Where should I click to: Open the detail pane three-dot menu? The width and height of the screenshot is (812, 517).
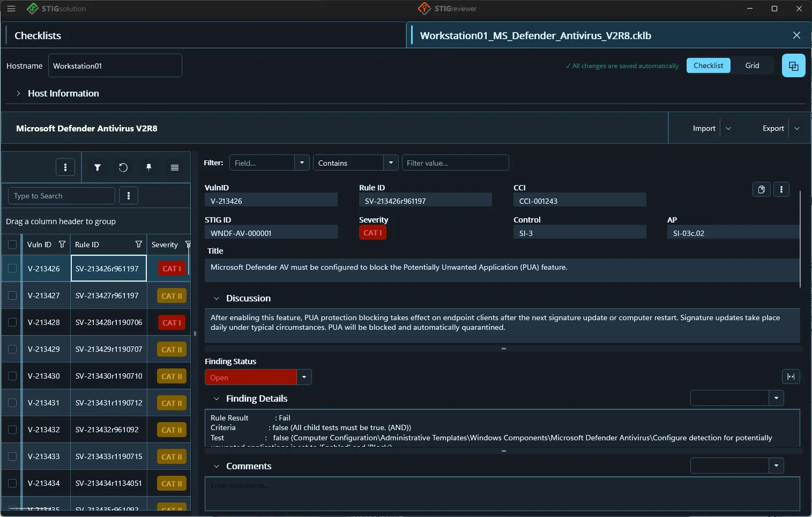click(781, 189)
